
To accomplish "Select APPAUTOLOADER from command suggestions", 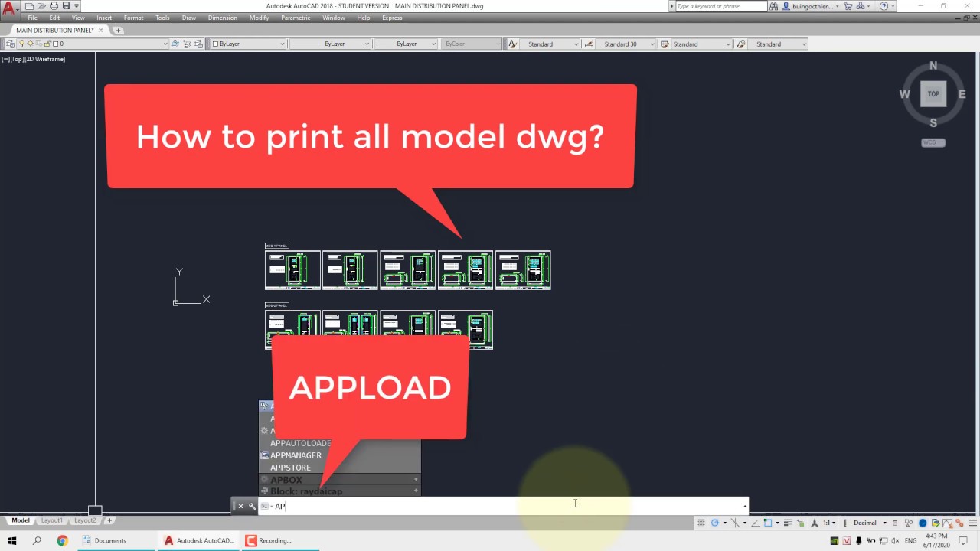I will point(340,443).
